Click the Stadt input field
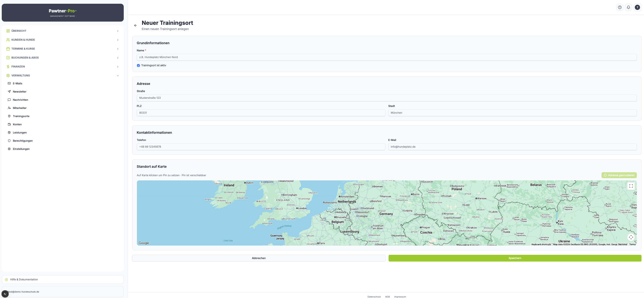Viewport: 644px width, 298px height. (512, 113)
